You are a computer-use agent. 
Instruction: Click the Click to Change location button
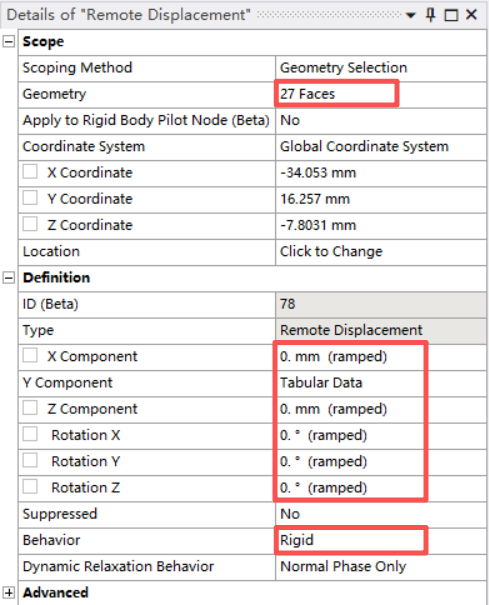click(x=381, y=252)
